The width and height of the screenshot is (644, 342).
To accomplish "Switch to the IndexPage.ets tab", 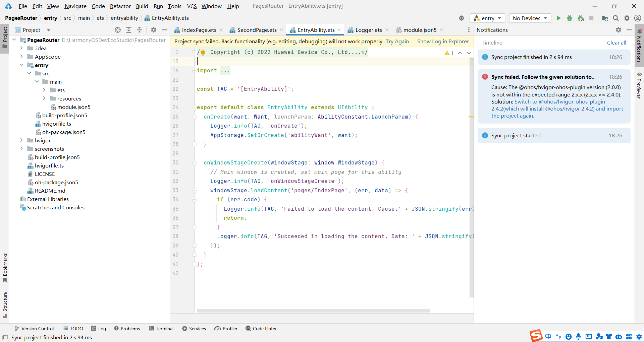I will [199, 30].
